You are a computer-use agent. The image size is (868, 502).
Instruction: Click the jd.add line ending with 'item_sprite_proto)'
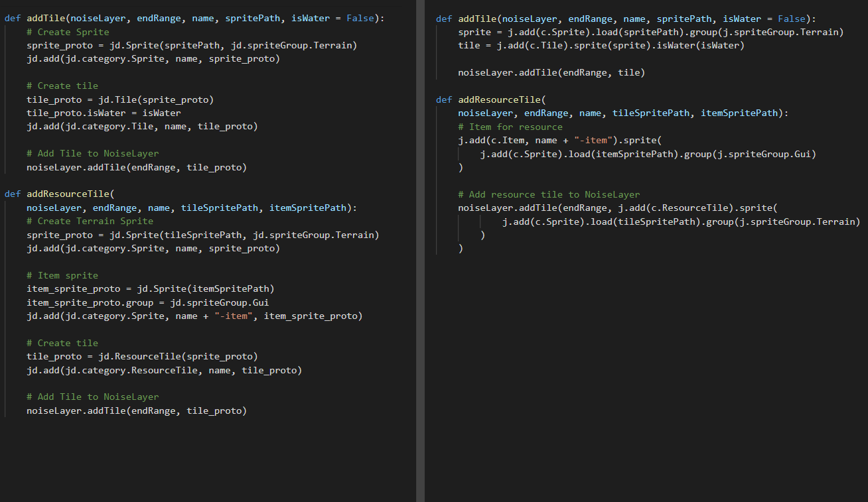coord(194,316)
